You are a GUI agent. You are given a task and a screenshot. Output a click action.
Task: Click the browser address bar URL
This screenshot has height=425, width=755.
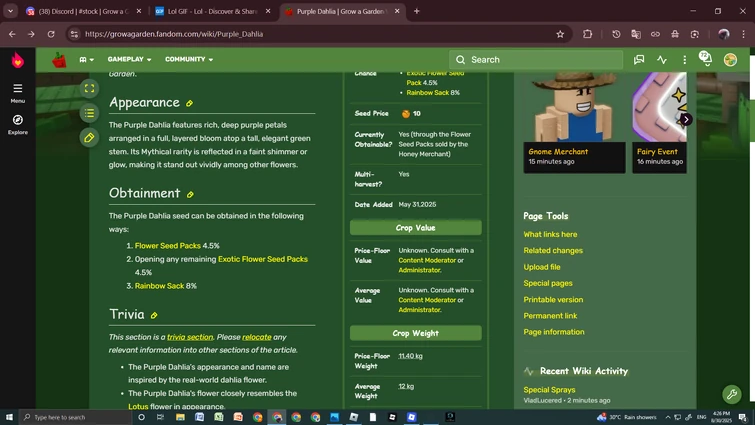(x=174, y=34)
